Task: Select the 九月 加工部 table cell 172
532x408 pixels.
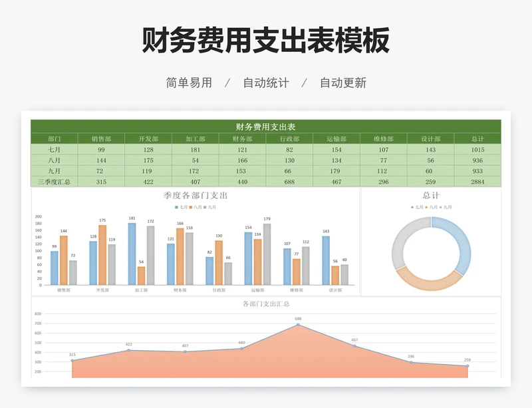Action: [x=196, y=171]
